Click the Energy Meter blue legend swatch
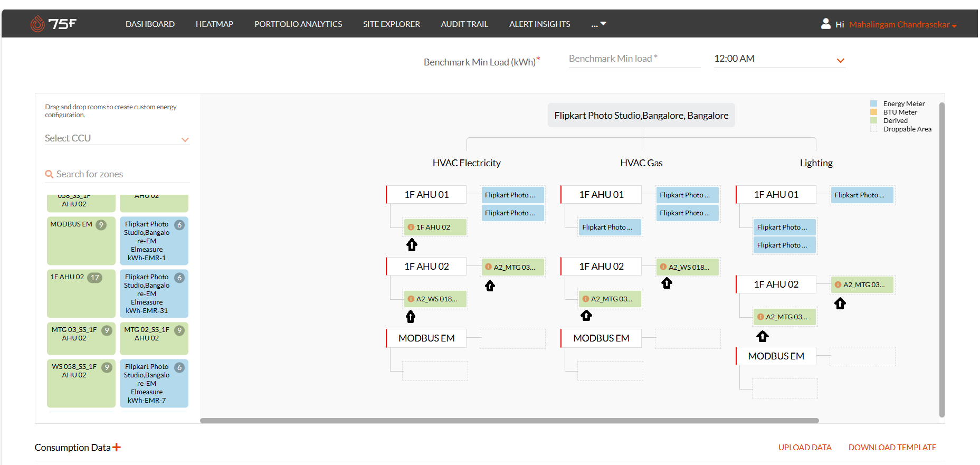The image size is (980, 465). click(x=873, y=104)
